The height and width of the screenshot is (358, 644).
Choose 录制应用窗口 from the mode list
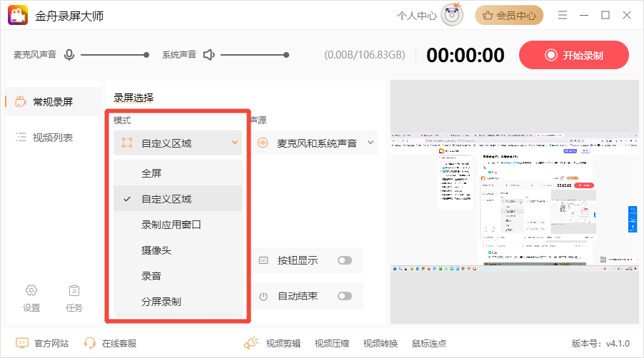click(x=178, y=225)
